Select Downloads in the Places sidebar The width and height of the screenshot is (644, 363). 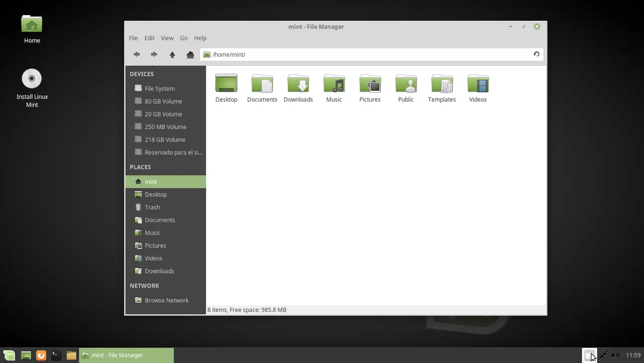pos(166,271)
